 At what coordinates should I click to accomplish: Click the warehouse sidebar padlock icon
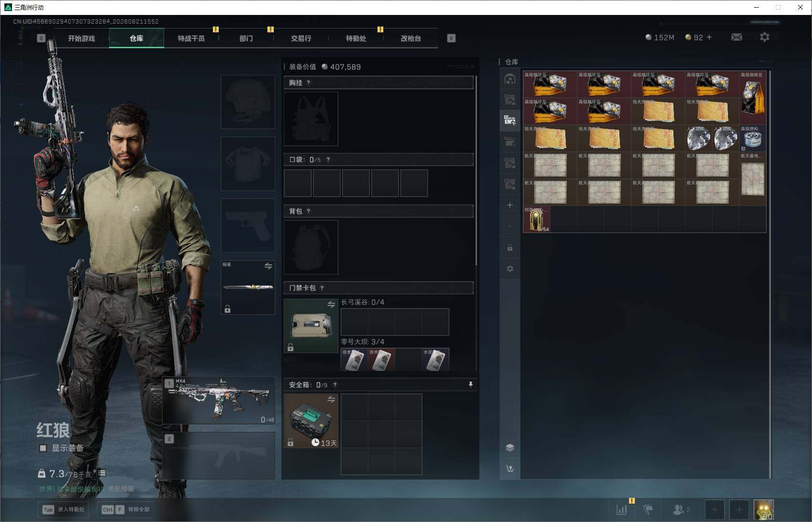[x=510, y=247]
